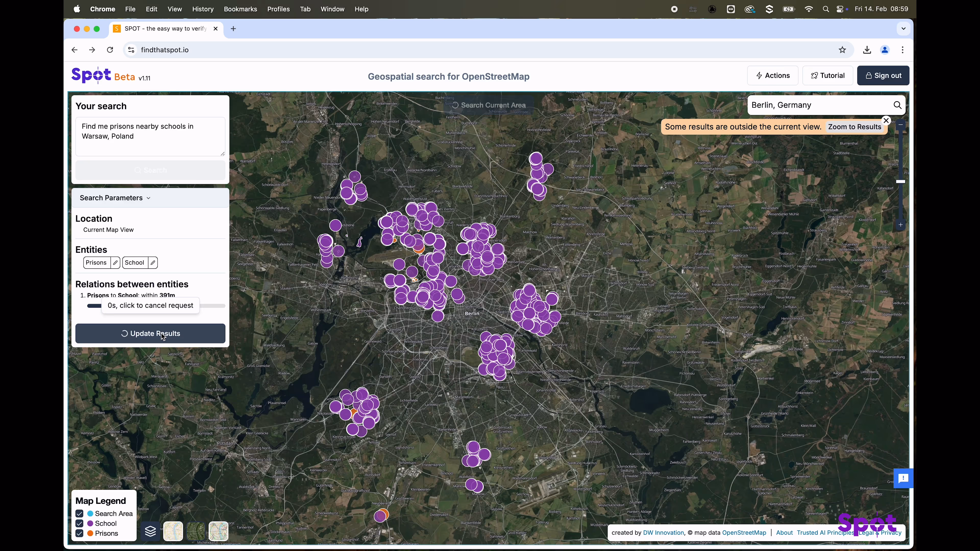This screenshot has height=551, width=980.
Task: Click the Creative Cloud sync menu bar icon
Action: pos(750,9)
